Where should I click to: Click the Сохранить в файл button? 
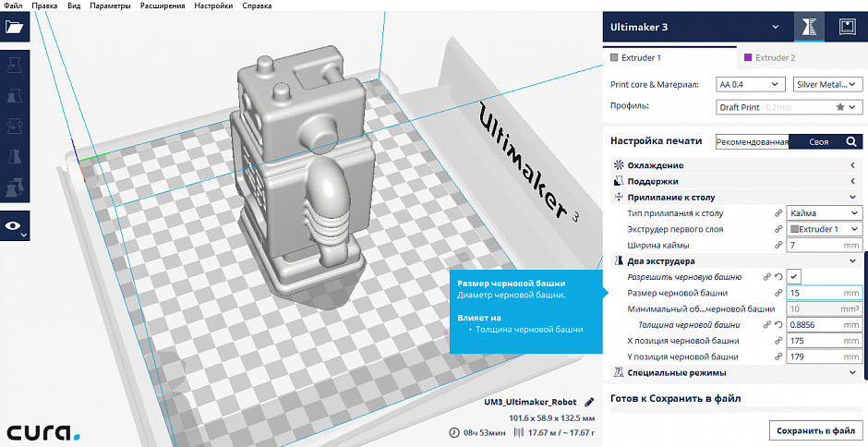(815, 430)
